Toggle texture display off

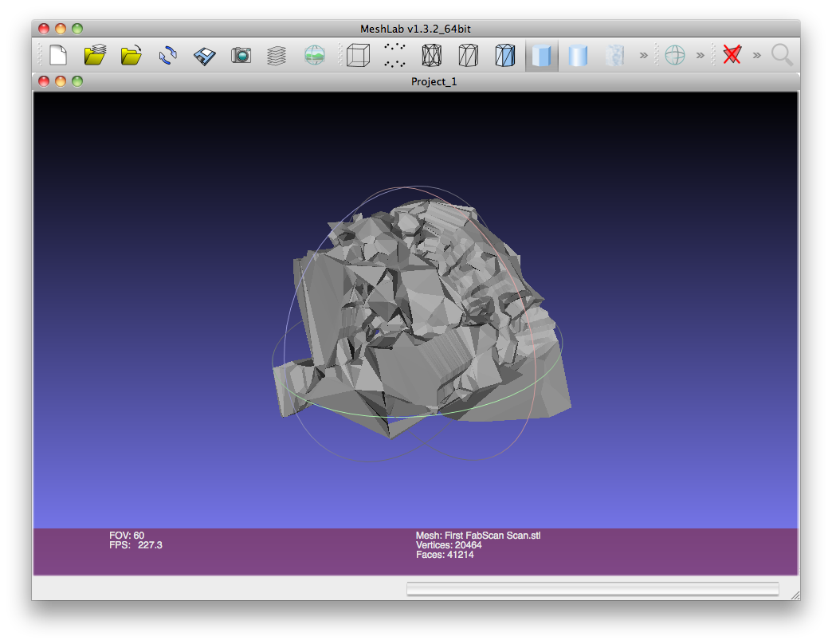click(x=615, y=55)
